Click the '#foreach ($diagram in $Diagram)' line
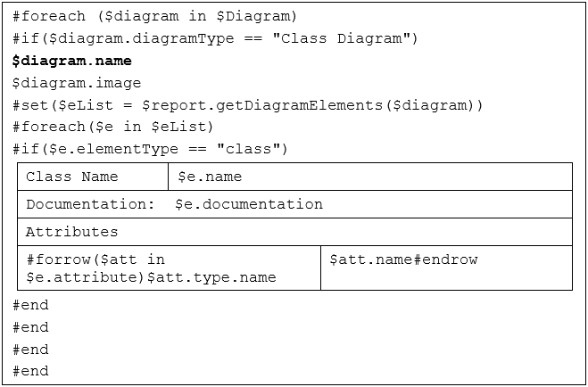This screenshot has width=588, height=387. pos(154,17)
